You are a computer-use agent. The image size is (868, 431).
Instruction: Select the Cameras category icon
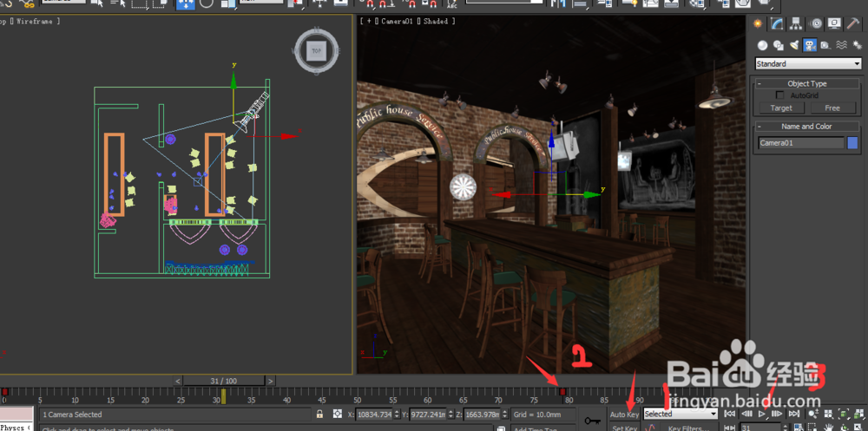(810, 45)
